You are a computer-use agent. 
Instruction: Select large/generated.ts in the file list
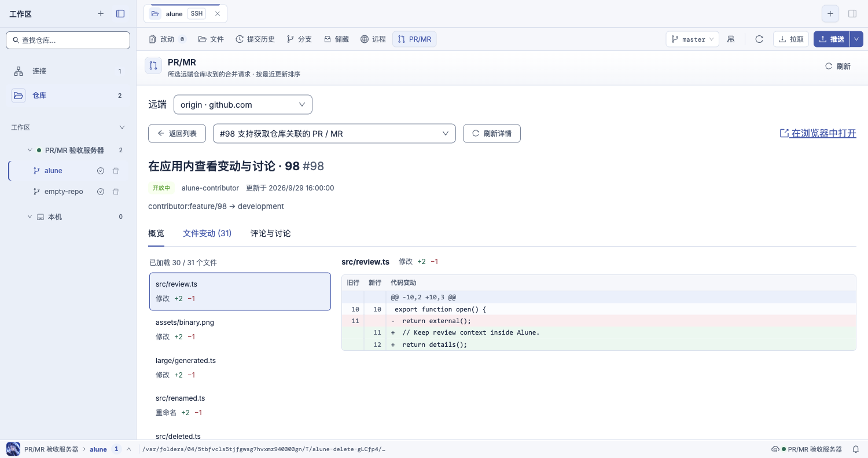coord(240,368)
